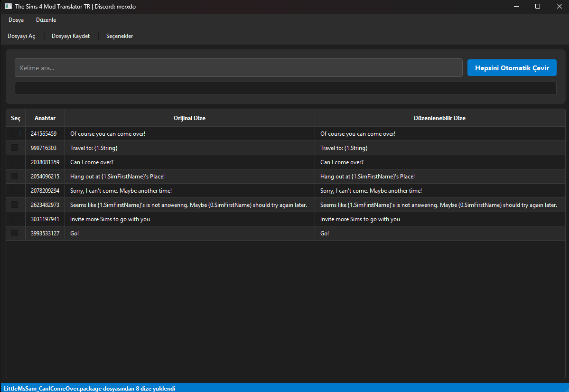The width and height of the screenshot is (569, 392).
Task: Select checkbox next to key 2054096215
Action: (15, 177)
